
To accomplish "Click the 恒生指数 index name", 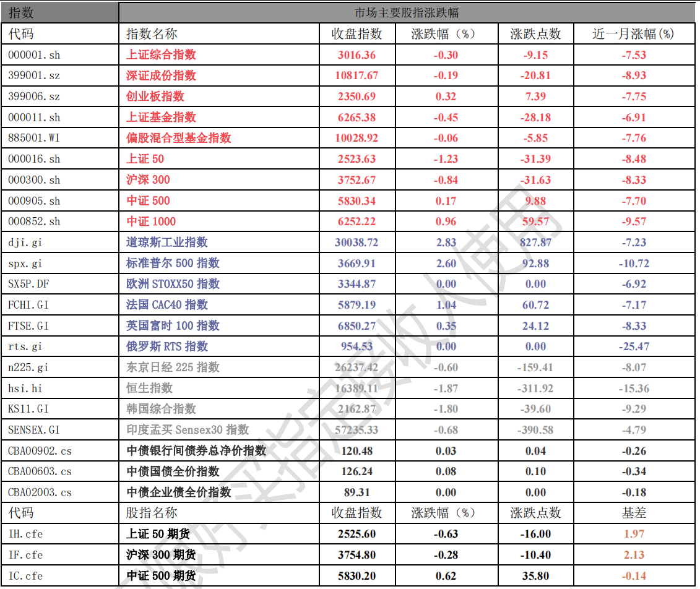I will 149,388.
